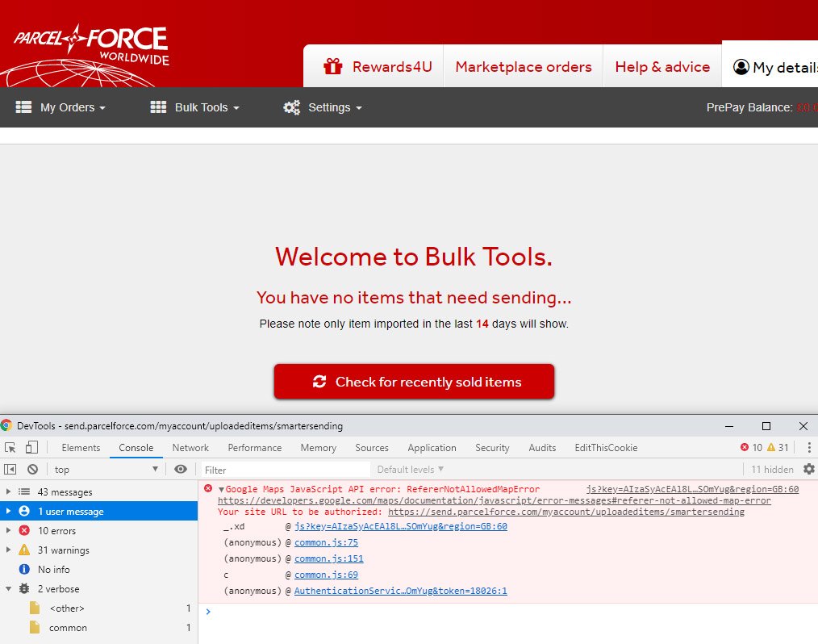Open the My Orders dropdown menu
This screenshot has height=644, width=818.
61,107
